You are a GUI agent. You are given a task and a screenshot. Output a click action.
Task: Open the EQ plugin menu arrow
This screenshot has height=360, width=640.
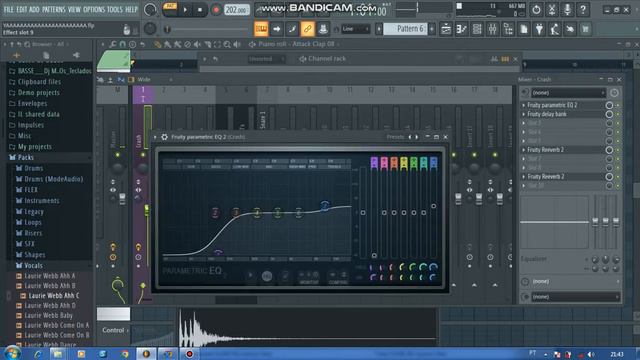coord(155,137)
